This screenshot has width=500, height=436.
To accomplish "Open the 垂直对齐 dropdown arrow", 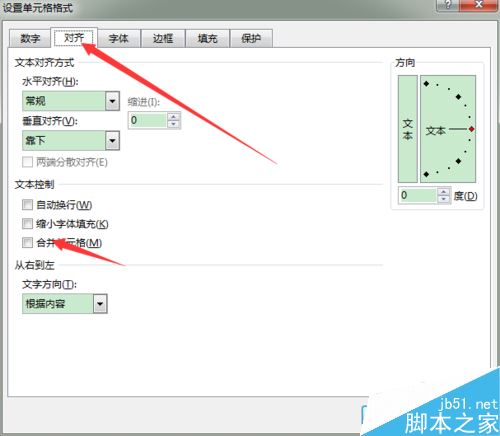I will [x=112, y=140].
